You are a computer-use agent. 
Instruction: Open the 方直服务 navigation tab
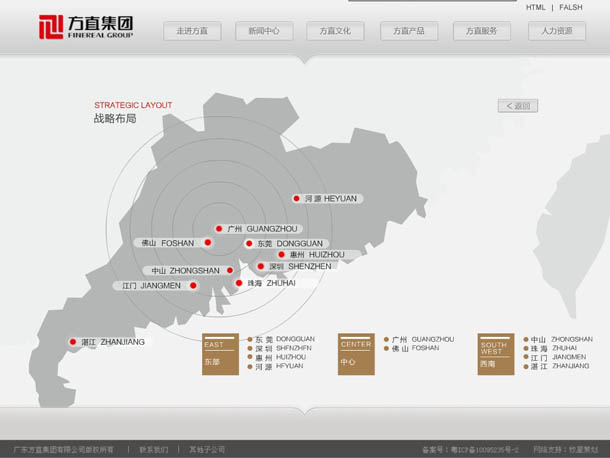click(482, 31)
